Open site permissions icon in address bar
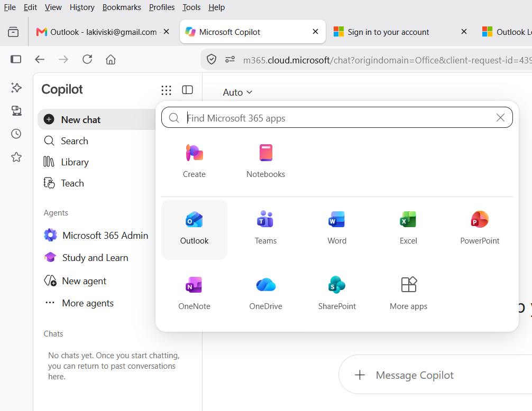532x411 pixels. click(x=230, y=60)
